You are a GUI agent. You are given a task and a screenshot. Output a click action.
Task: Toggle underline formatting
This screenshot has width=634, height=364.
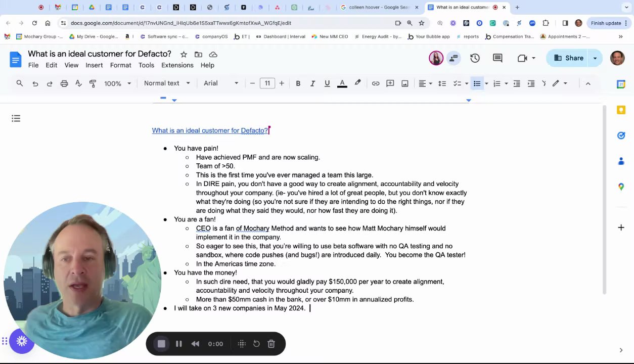327,83
